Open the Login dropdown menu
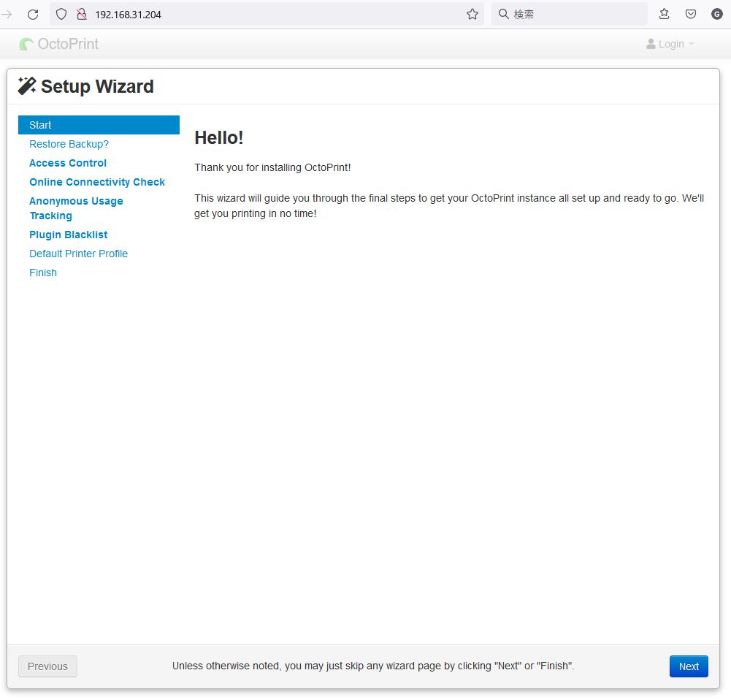This screenshot has width=731, height=700. pyautogui.click(x=670, y=44)
